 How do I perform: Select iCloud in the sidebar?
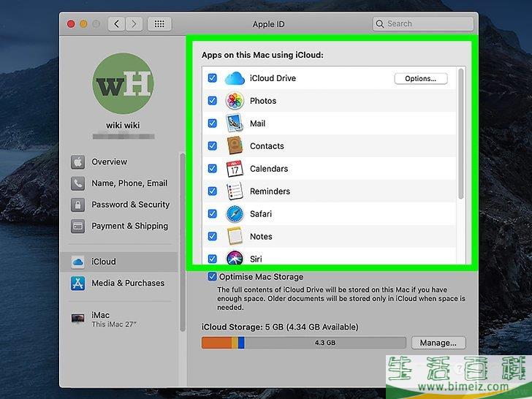point(118,262)
